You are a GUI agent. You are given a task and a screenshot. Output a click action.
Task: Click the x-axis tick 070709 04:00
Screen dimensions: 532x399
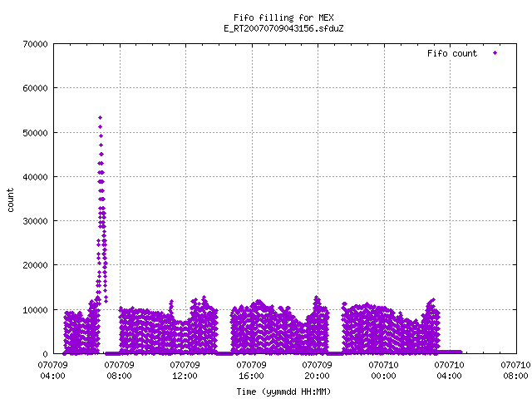click(52, 370)
